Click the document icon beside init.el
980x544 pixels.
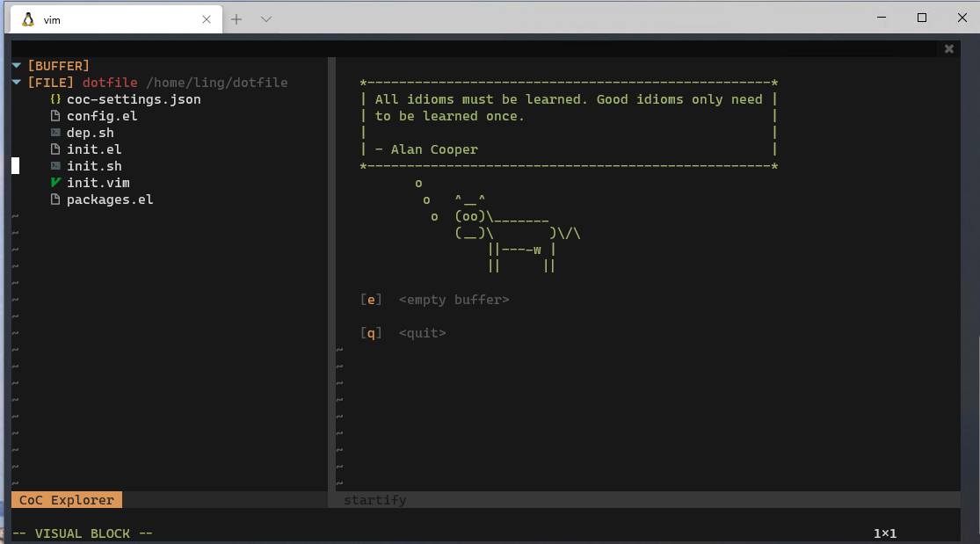tap(54, 149)
